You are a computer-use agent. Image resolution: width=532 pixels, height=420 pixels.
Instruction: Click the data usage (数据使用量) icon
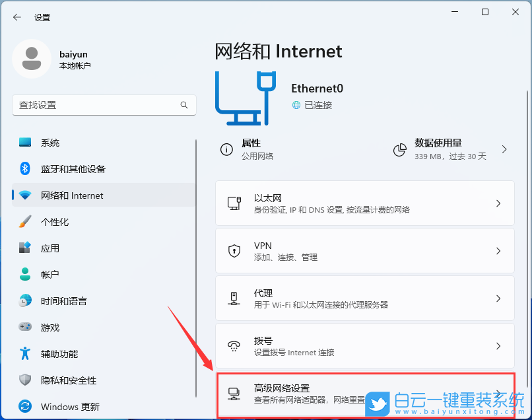400,149
